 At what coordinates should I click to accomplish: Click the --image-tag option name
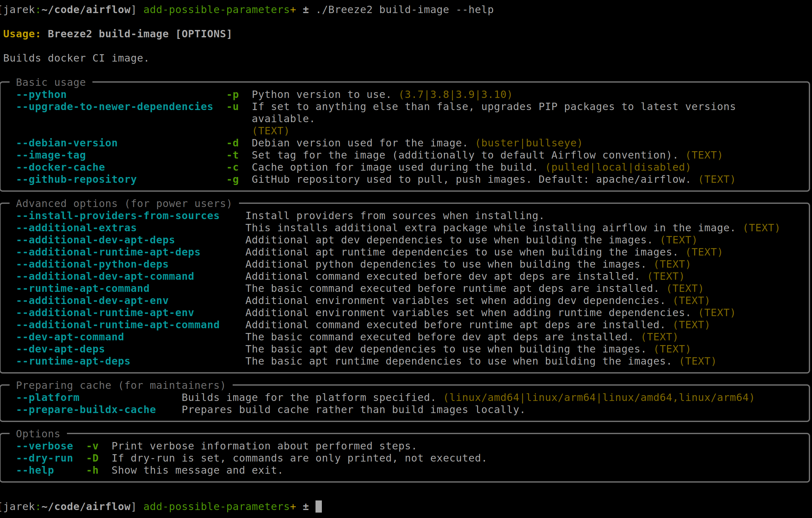pos(51,155)
